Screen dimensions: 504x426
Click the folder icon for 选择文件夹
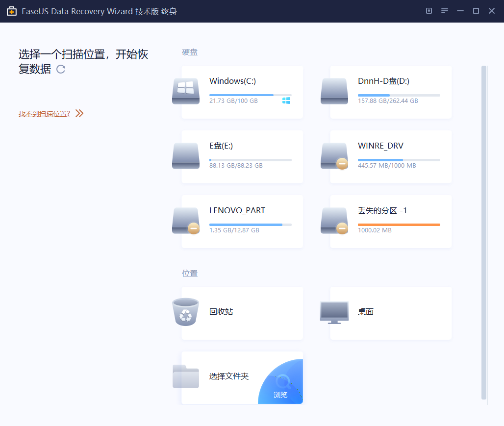point(186,376)
